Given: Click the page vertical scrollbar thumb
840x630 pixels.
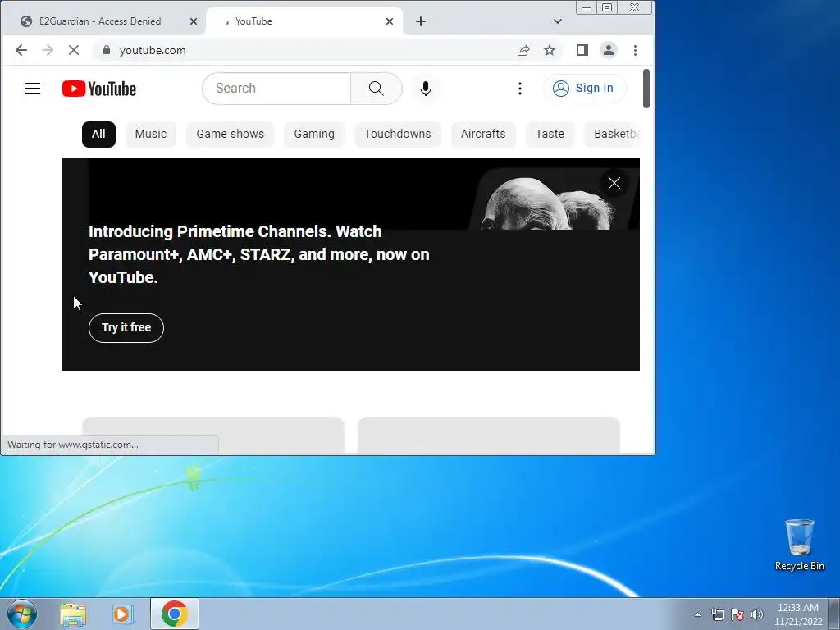Looking at the screenshot, I should [x=646, y=89].
